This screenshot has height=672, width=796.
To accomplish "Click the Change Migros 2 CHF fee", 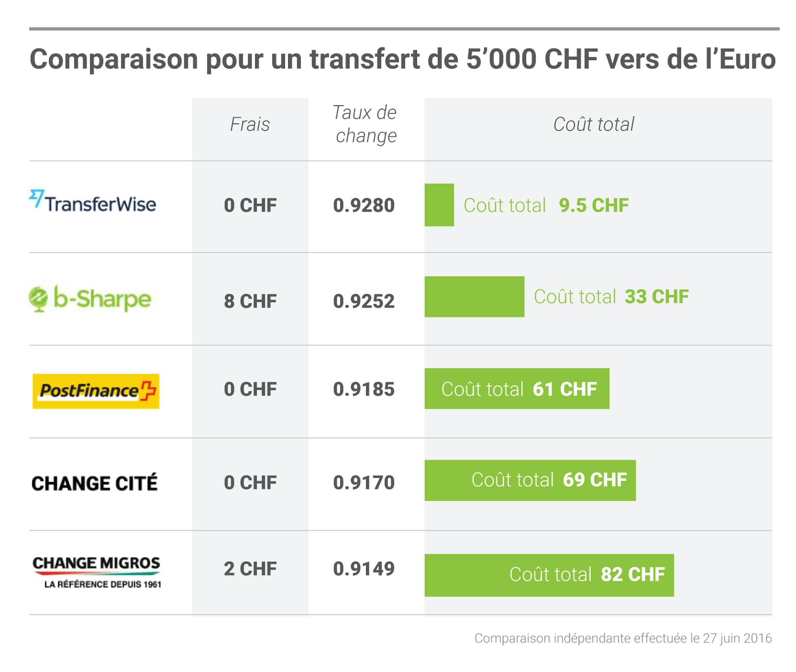I will [x=250, y=569].
